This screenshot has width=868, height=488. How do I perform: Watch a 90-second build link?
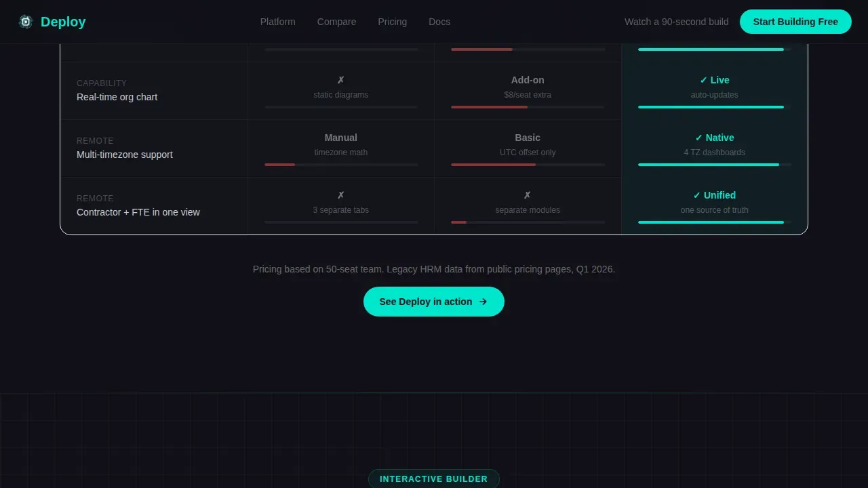click(677, 22)
